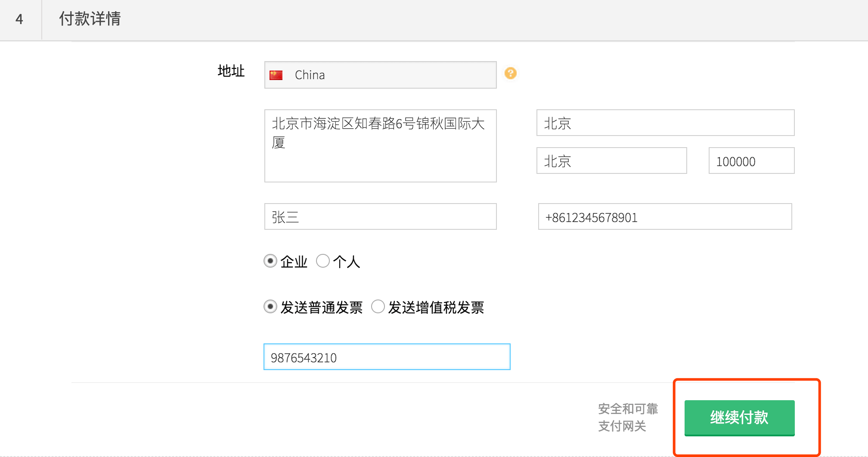
Task: Click the 付款详情 section header
Action: click(x=90, y=19)
